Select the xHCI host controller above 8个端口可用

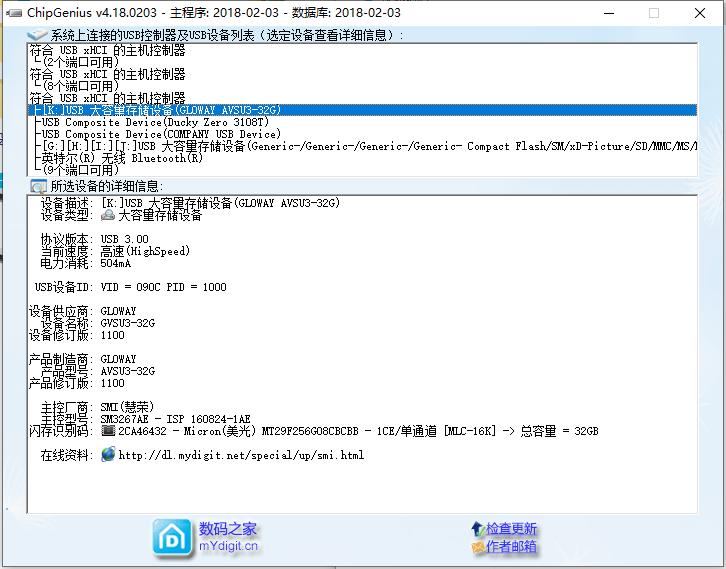tap(363, 74)
